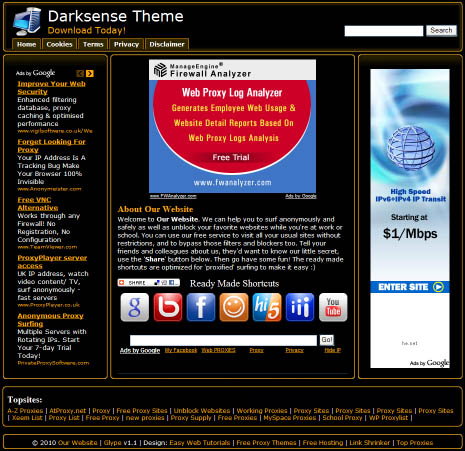Open Working Proxies topsite link
The image size is (465, 451).
click(262, 411)
